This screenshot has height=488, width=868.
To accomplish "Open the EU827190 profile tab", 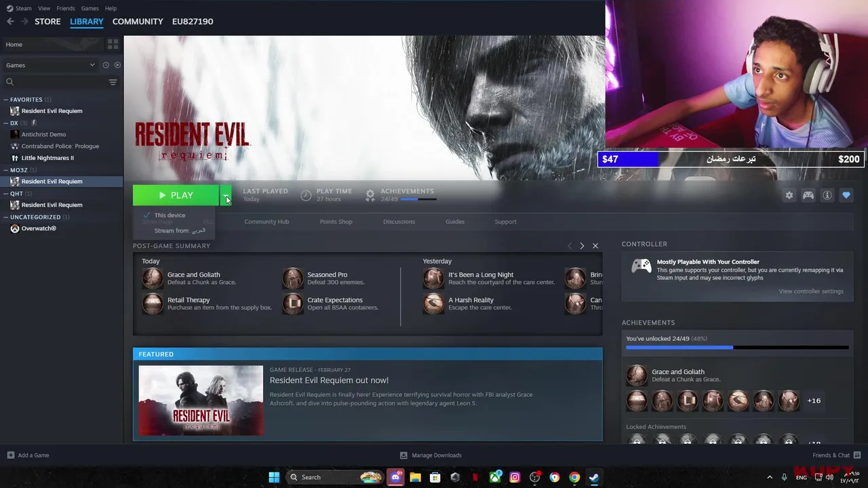I will click(193, 22).
